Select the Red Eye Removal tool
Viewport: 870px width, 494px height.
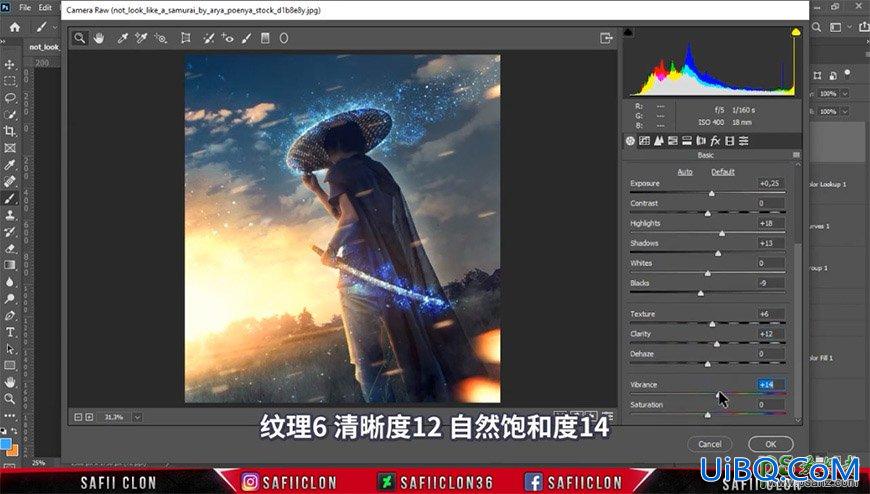click(227, 38)
